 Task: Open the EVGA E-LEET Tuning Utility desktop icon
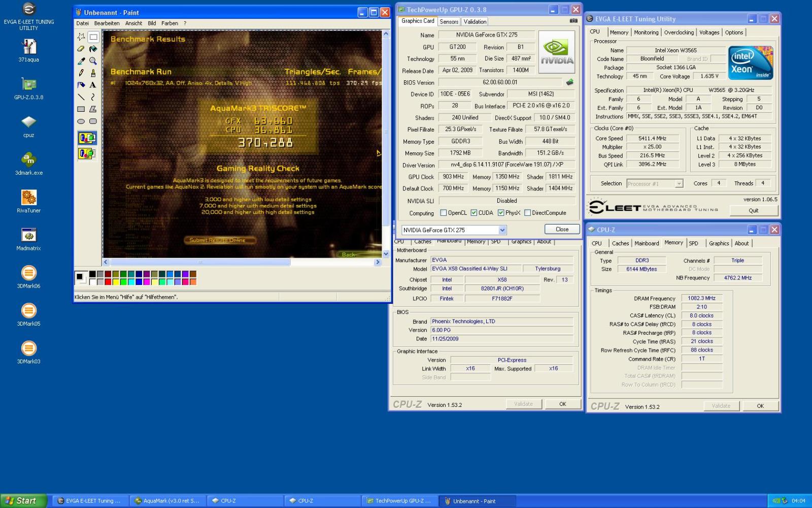click(x=28, y=16)
